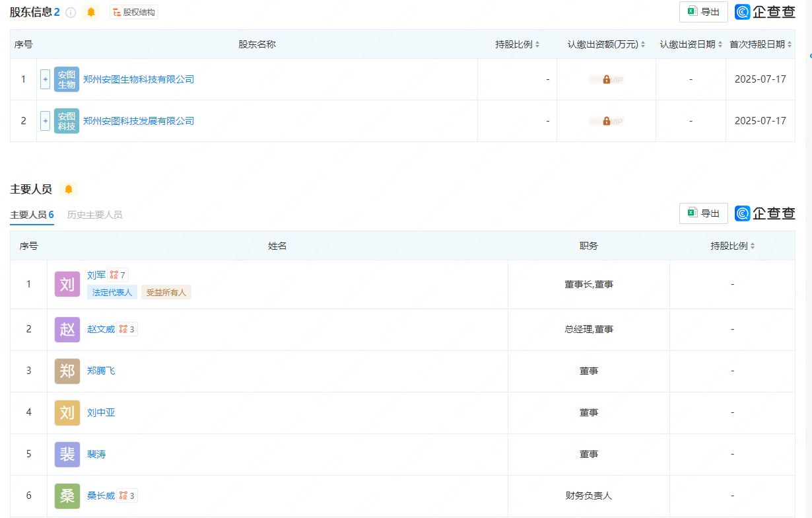812x518 pixels.
Task: Switch to 历史主要人员 tab
Action: [x=94, y=215]
